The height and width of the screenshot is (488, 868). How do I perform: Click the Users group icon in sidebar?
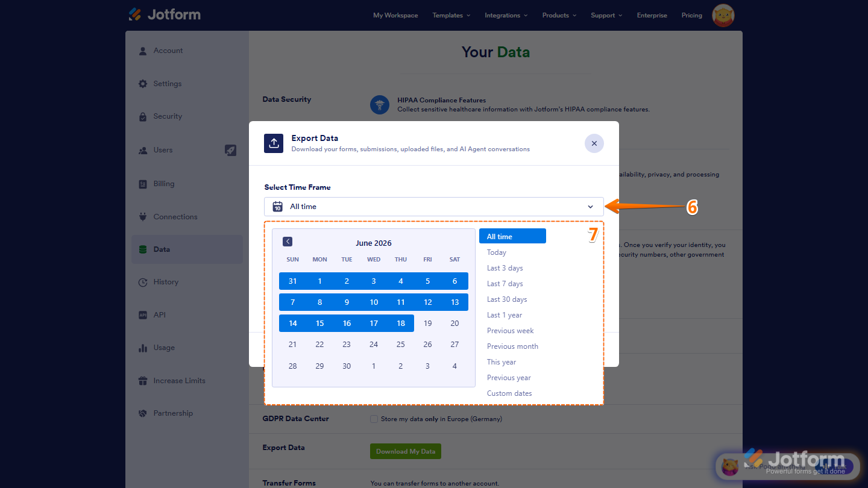point(143,151)
